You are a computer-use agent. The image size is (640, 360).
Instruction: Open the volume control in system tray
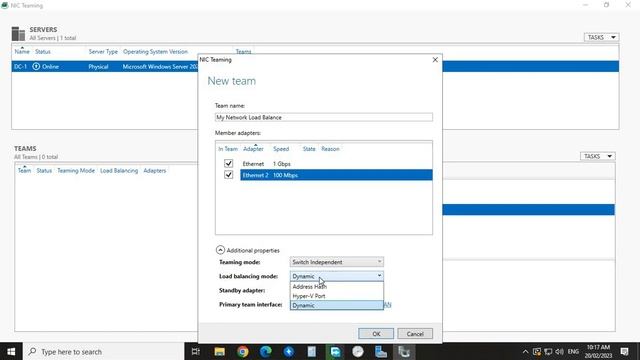point(560,352)
